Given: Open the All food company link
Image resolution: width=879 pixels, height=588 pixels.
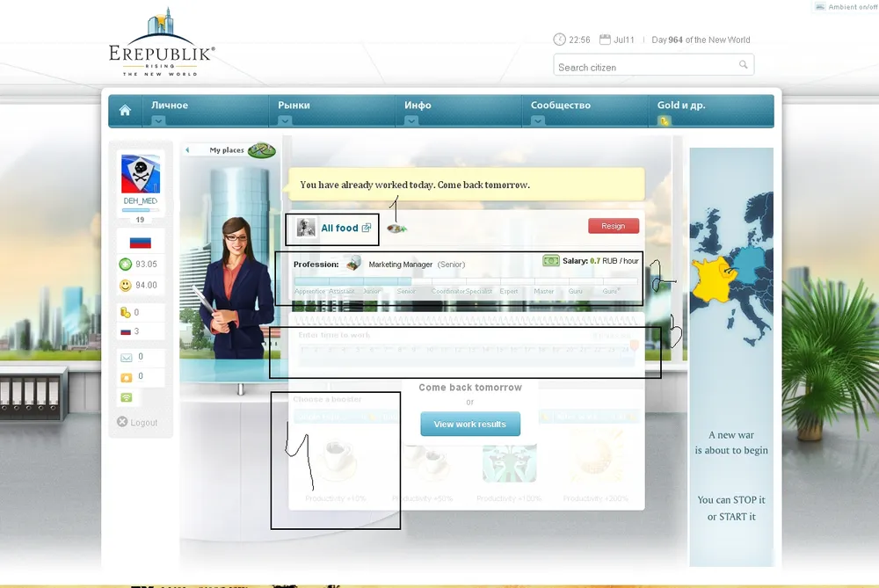Looking at the screenshot, I should pyautogui.click(x=339, y=228).
